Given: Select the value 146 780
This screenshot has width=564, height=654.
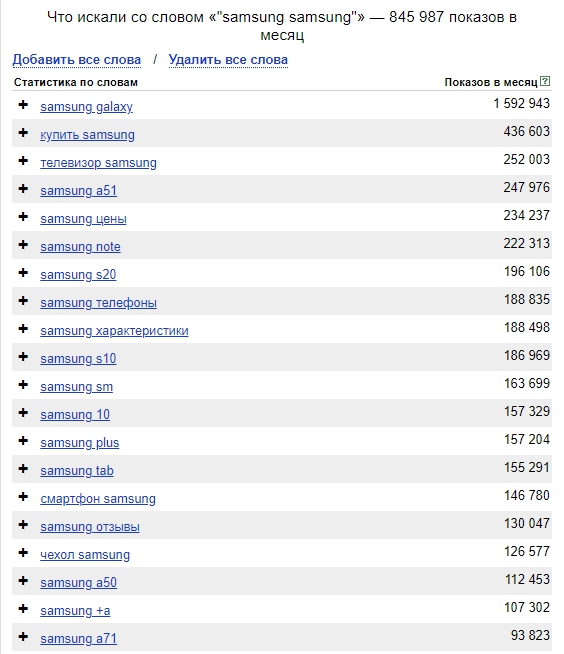Looking at the screenshot, I should tap(527, 495).
